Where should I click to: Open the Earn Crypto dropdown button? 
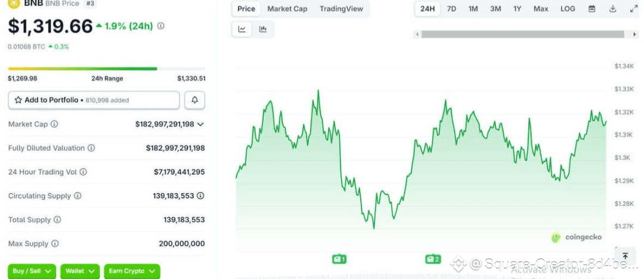(x=132, y=271)
